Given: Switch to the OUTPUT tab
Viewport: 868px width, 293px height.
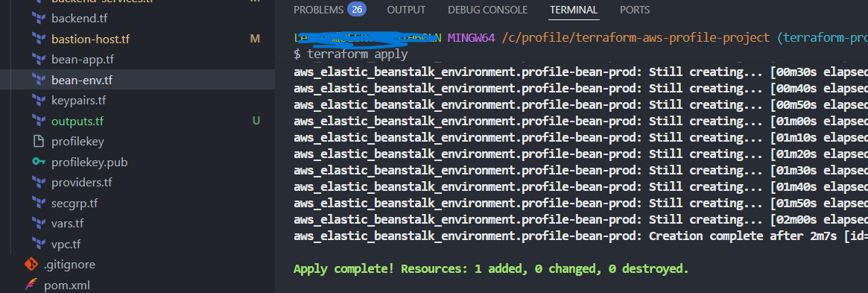Looking at the screenshot, I should point(406,10).
